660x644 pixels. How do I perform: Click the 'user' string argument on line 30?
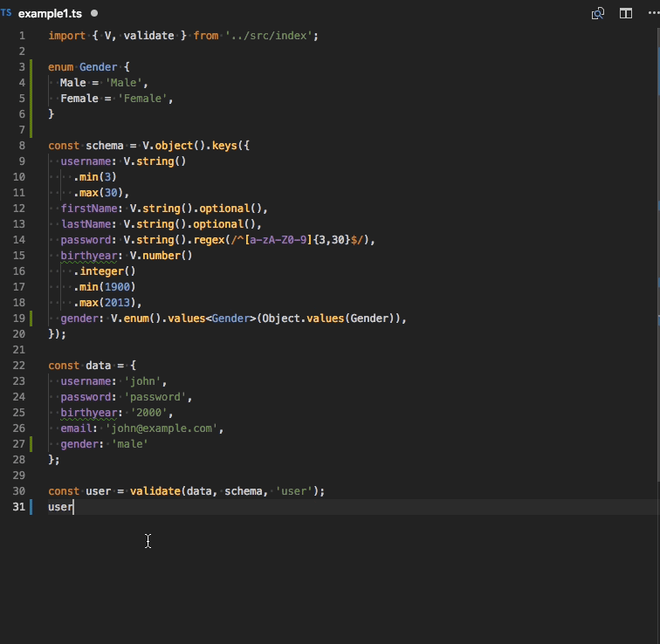[x=294, y=491]
